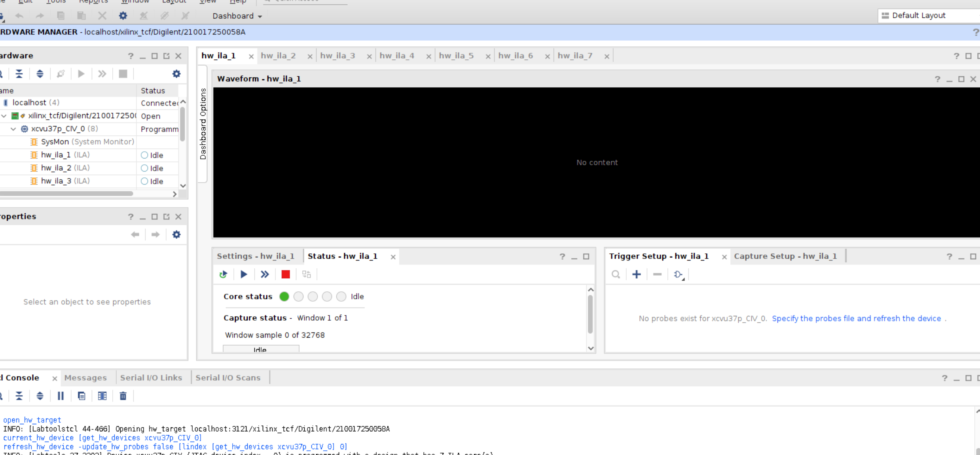Toggle auto re-trigger icon in Status

tap(223, 274)
